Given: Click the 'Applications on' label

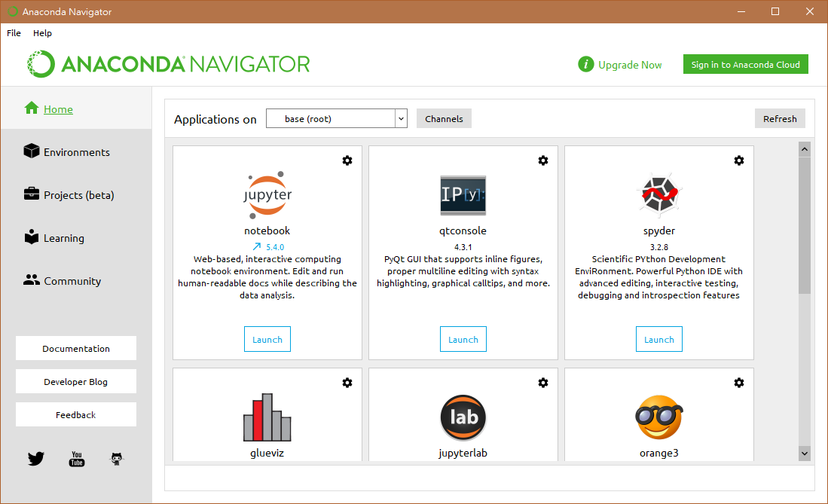Looking at the screenshot, I should click(x=215, y=119).
